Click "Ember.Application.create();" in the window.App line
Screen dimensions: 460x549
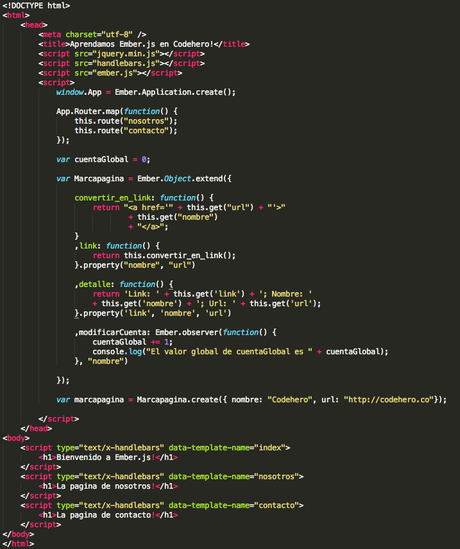tap(175, 92)
